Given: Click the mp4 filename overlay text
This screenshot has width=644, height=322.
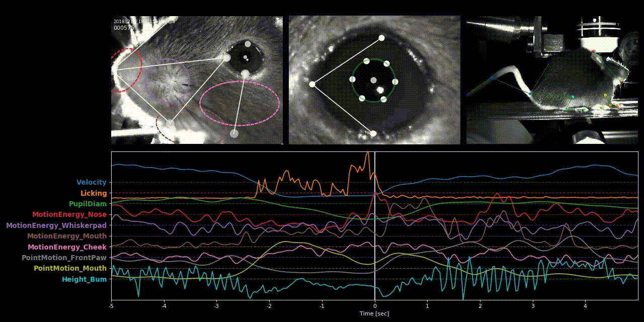Looking at the screenshot, I should [x=144, y=22].
